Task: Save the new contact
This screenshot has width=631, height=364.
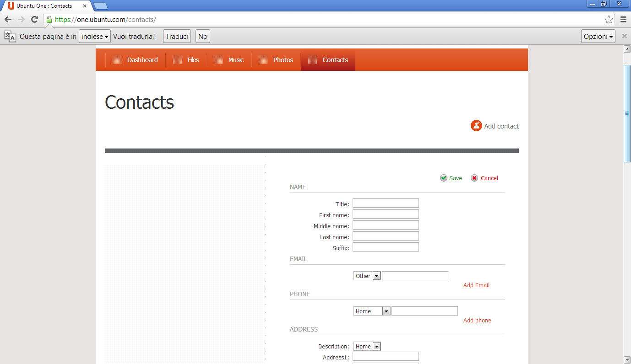Action: click(x=456, y=178)
